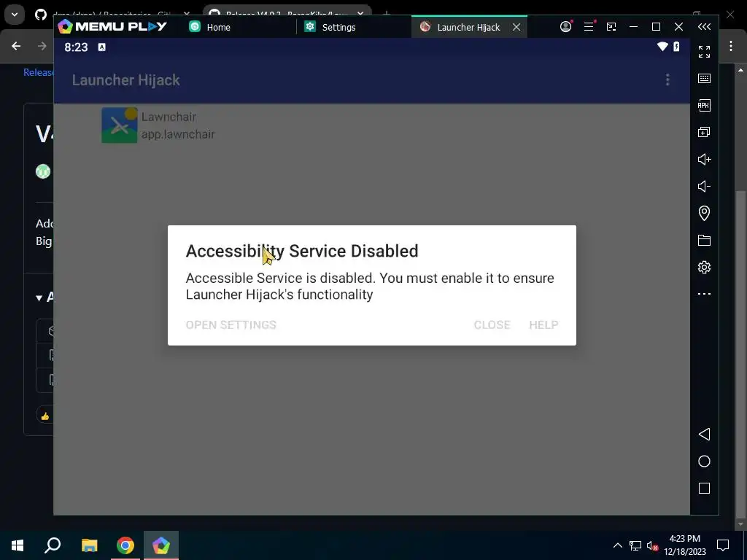Open network tray icon
747x560 pixels.
point(635,545)
